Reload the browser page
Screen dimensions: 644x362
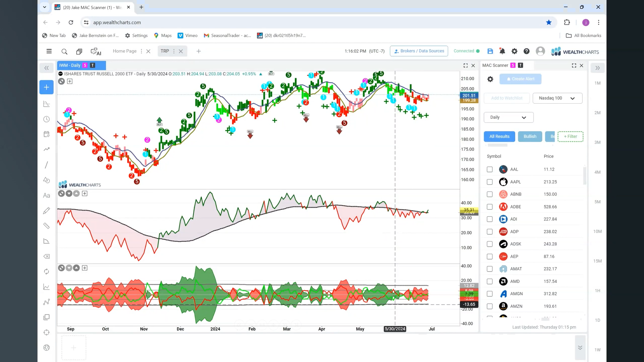pyautogui.click(x=71, y=22)
